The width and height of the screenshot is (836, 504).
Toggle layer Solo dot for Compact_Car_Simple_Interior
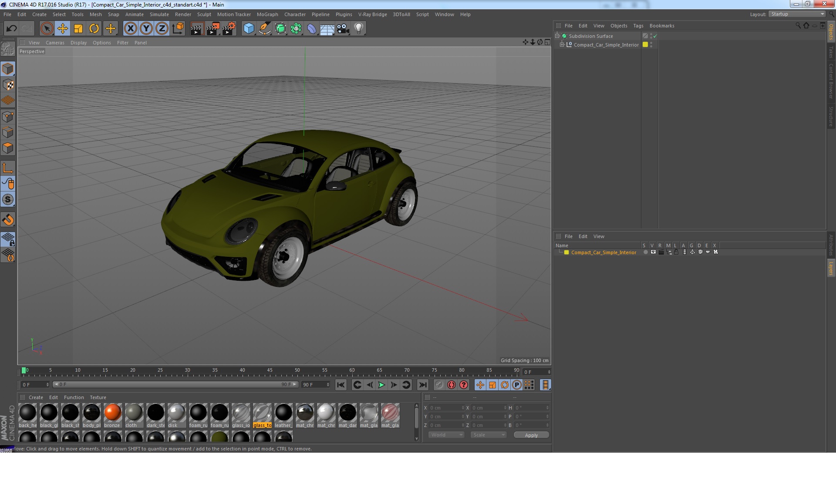tap(645, 252)
